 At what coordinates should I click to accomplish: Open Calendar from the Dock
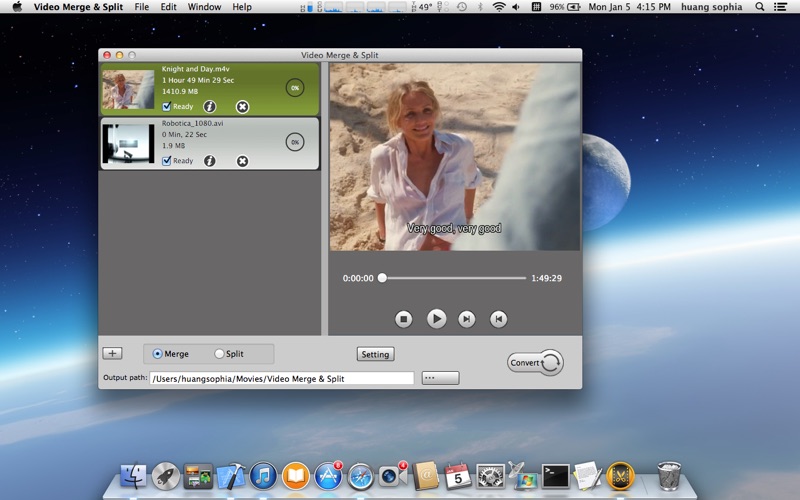coord(458,477)
